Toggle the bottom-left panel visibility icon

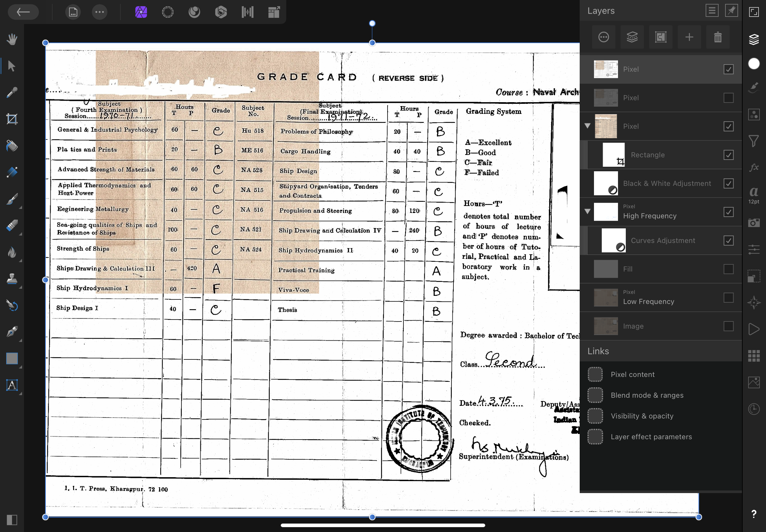(x=12, y=520)
